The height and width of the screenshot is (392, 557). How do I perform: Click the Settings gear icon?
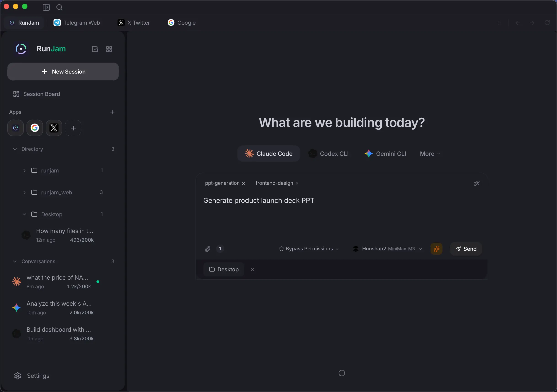click(17, 376)
